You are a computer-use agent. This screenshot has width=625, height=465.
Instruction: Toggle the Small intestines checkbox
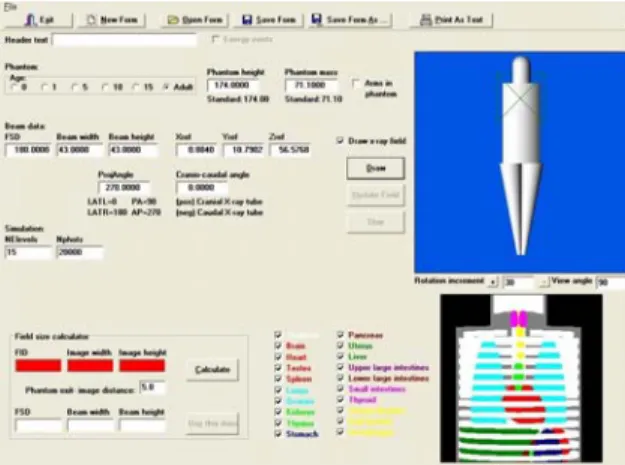[x=340, y=388]
